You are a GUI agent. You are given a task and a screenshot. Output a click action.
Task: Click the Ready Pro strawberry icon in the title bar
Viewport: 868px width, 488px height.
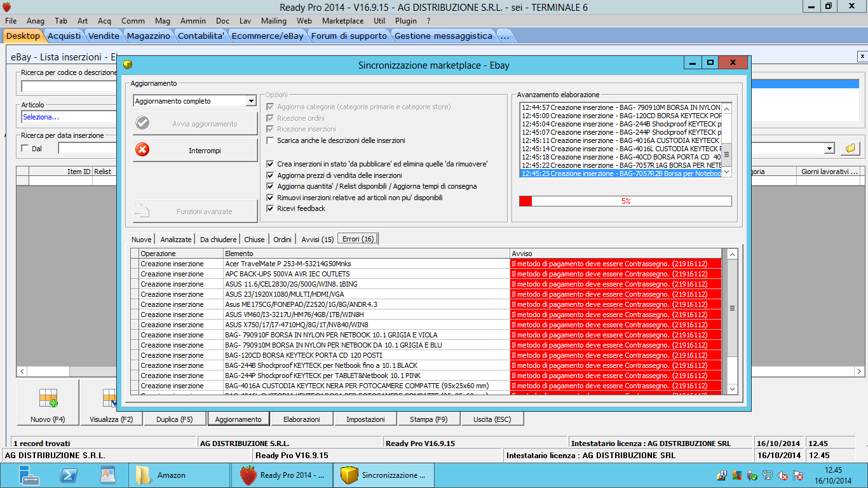click(7, 6)
